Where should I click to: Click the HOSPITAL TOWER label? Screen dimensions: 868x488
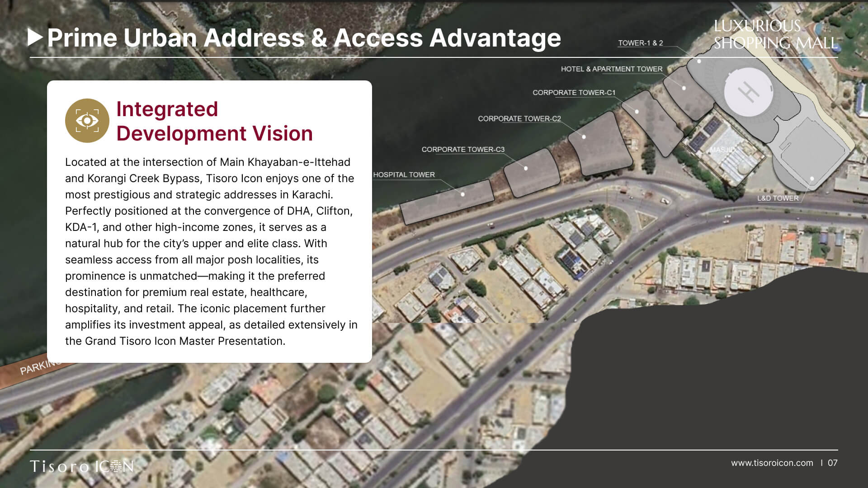click(x=404, y=174)
